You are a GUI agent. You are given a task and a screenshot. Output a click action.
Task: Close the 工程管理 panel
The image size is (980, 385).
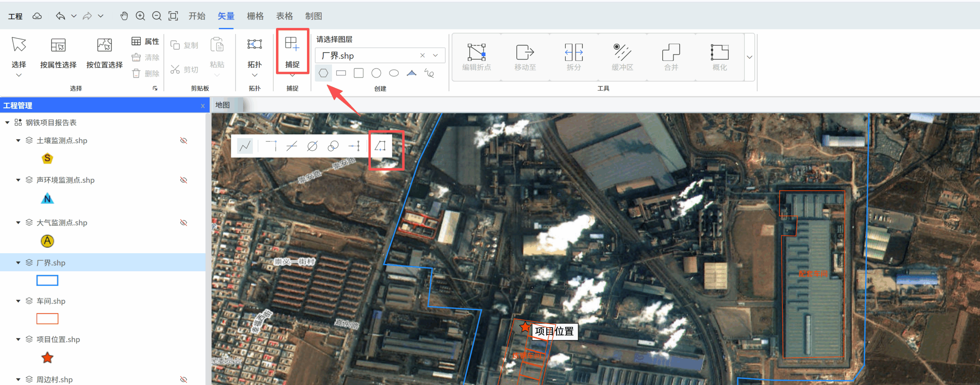click(203, 106)
